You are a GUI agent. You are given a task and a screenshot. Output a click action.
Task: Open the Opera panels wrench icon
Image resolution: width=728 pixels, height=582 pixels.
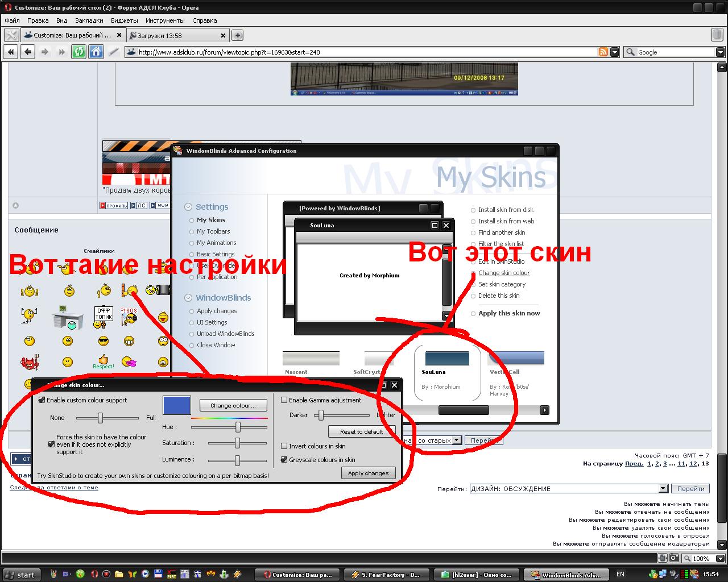(11, 35)
